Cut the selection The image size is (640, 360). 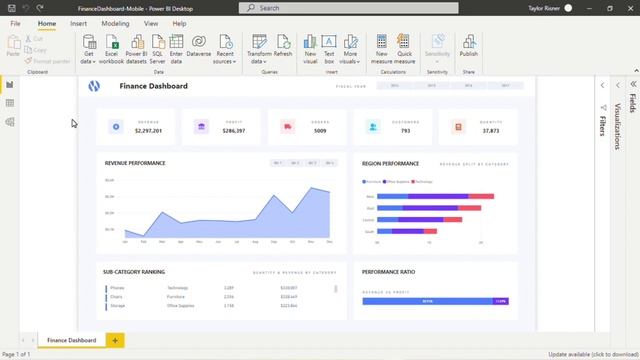(x=34, y=39)
